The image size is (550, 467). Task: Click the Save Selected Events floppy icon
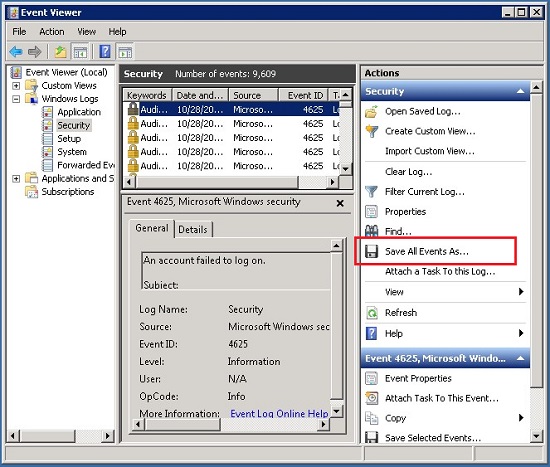pyautogui.click(x=371, y=438)
